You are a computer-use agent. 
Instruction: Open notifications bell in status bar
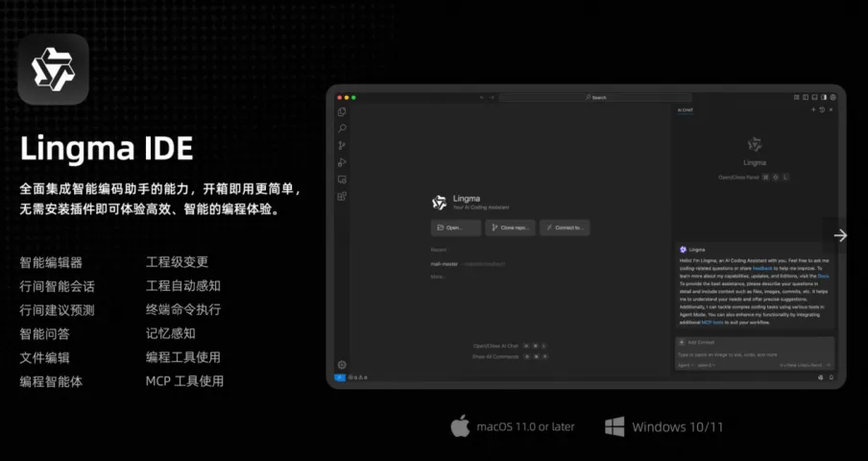(831, 377)
